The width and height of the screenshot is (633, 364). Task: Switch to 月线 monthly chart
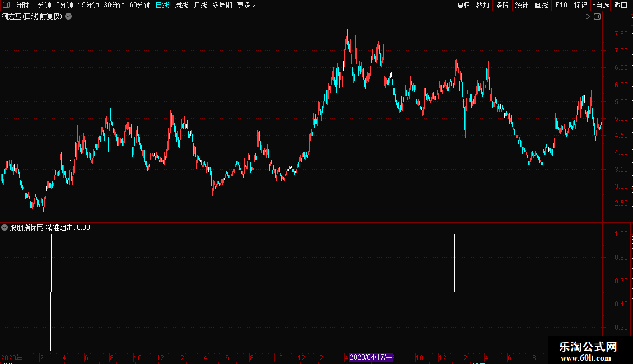pos(200,5)
